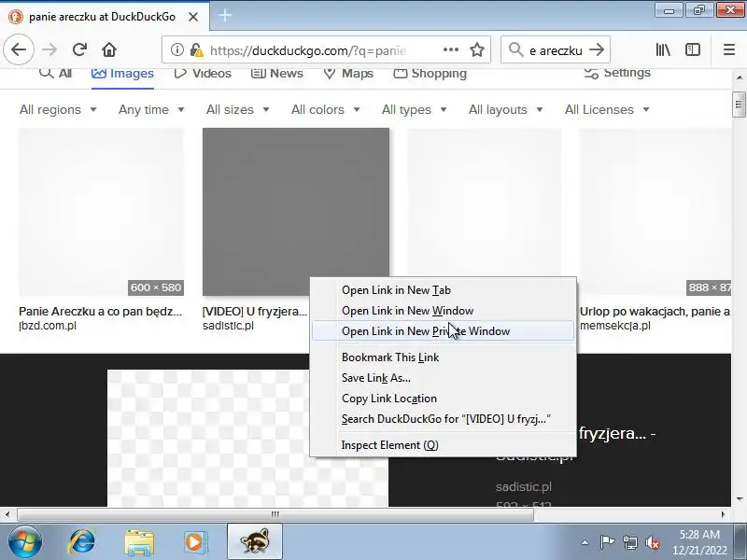The height and width of the screenshot is (560, 747).
Task: Select the 600 × 580 image thumbnail
Action: 101,212
